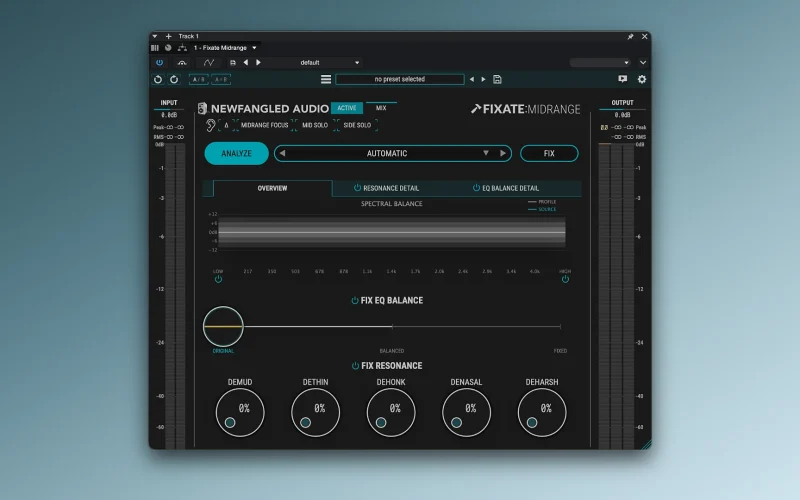
Task: Select previous profile left of AUTOMATIC
Action: pos(282,153)
